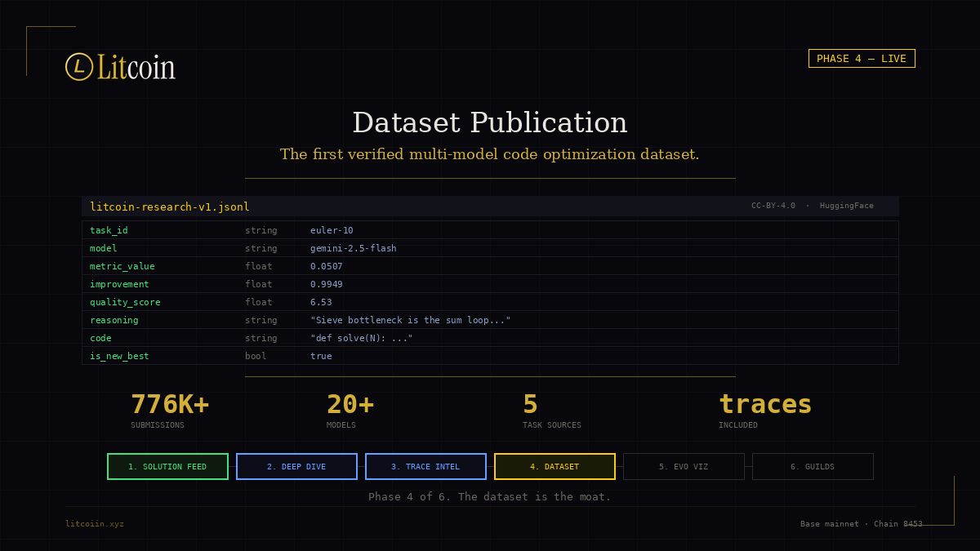
Task: Select the 6. GUILDS tab
Action: pyautogui.click(x=813, y=467)
